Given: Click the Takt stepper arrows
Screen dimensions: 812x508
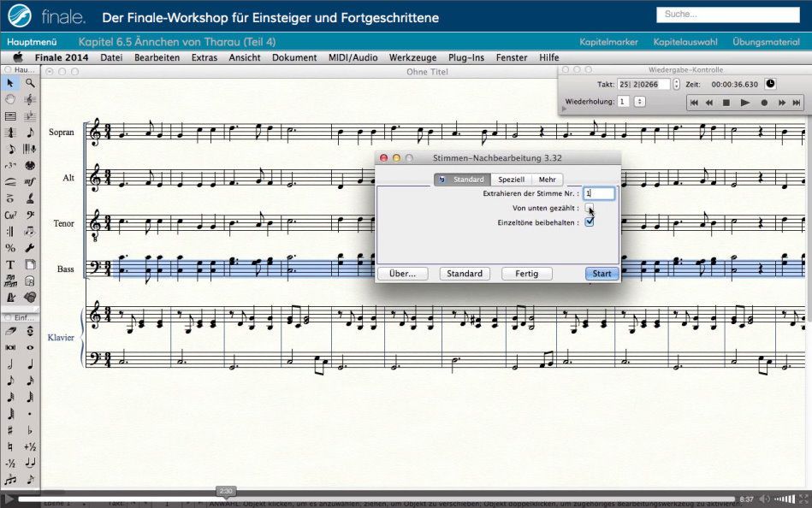Looking at the screenshot, I should coord(676,84).
